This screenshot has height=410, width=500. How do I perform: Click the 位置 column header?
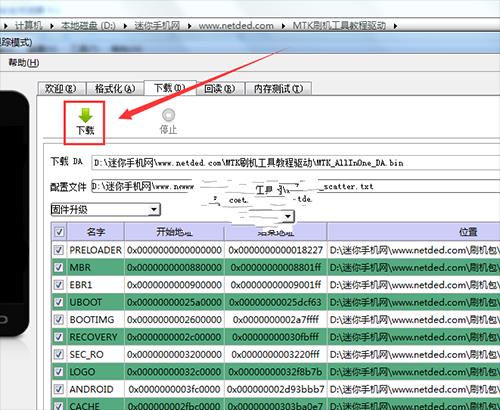pos(468,232)
